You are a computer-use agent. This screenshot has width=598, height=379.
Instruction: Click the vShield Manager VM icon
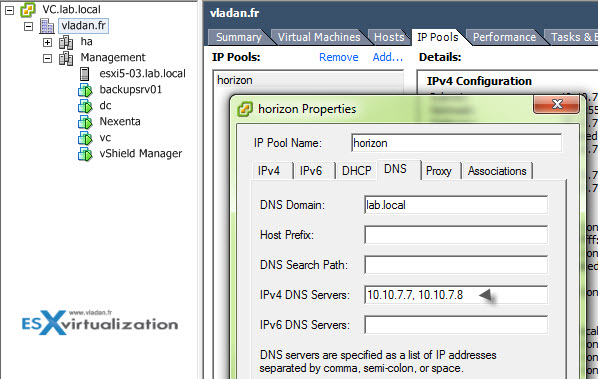pos(85,154)
